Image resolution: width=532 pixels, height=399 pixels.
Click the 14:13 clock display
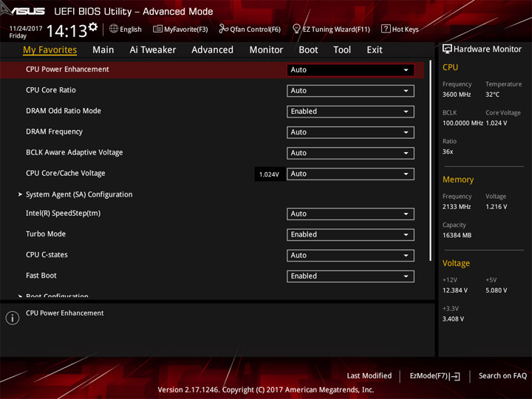[66, 31]
